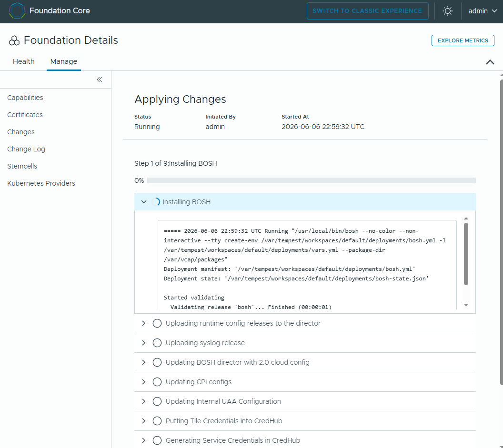Open Stemcells in the sidebar
The image size is (503, 448).
[x=22, y=166]
